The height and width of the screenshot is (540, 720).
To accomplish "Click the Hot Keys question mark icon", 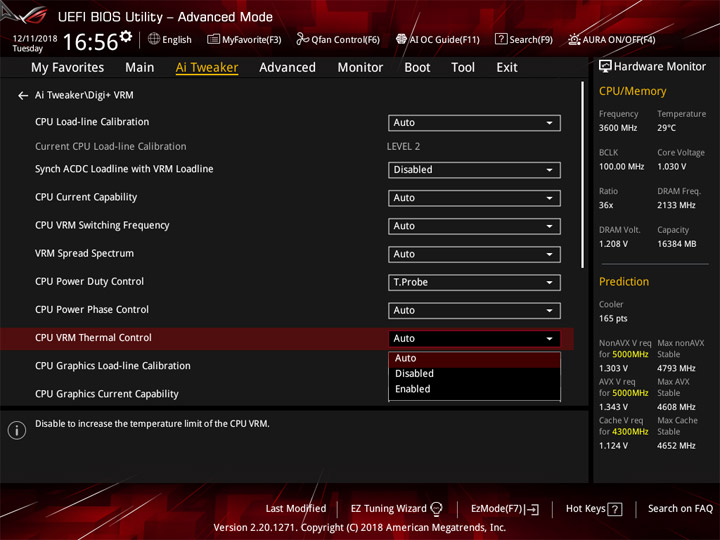I will pos(615,509).
